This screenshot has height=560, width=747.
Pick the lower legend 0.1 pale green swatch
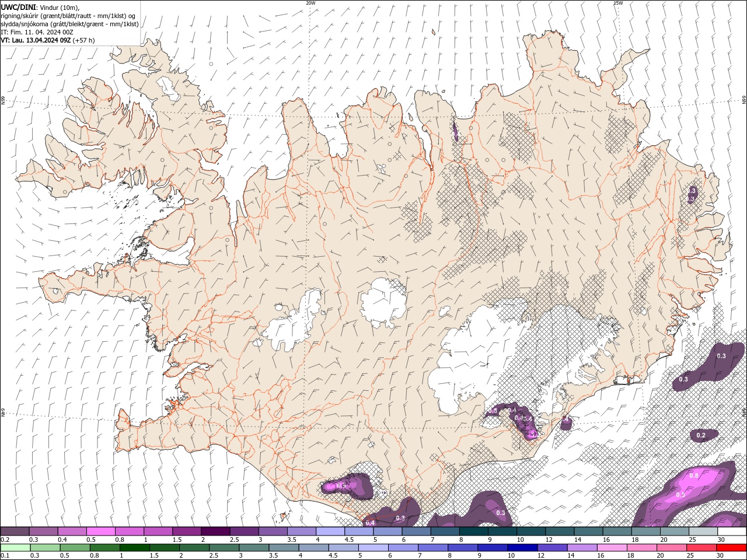click(15, 548)
